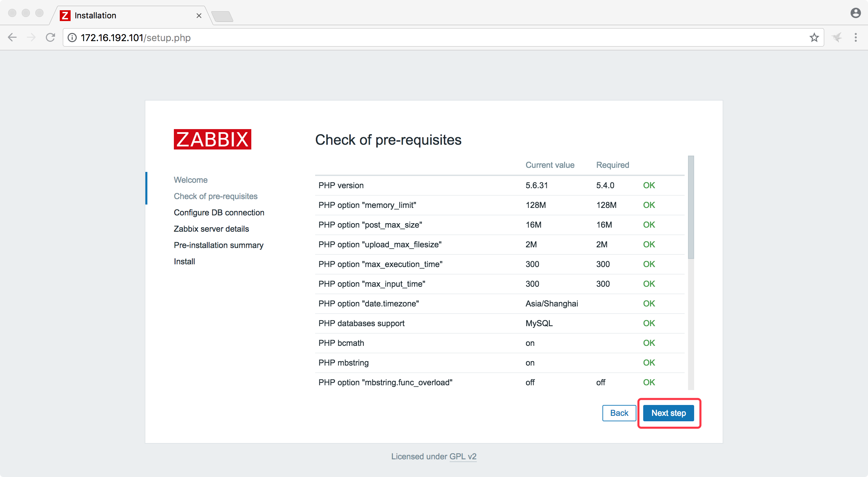
Task: Open the user profile icon
Action: pos(855,13)
